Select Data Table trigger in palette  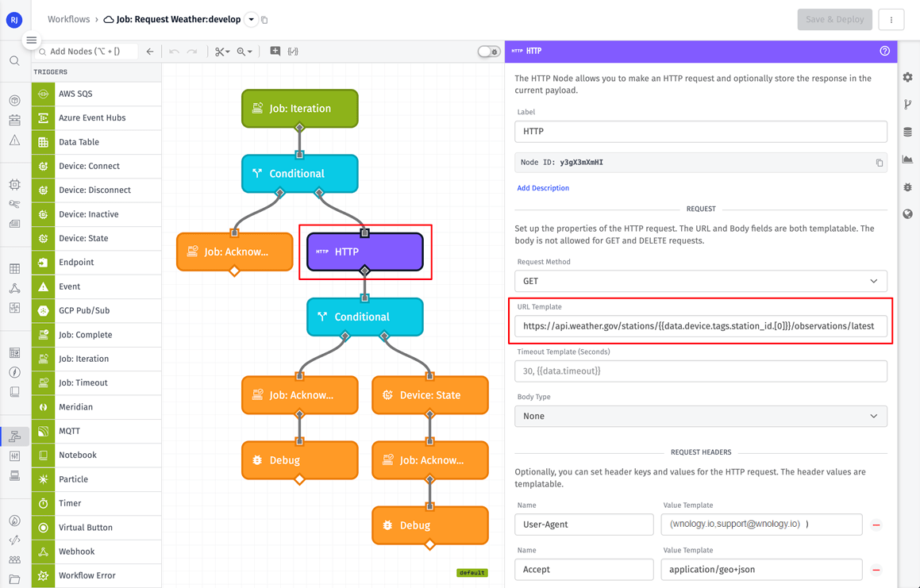point(96,142)
